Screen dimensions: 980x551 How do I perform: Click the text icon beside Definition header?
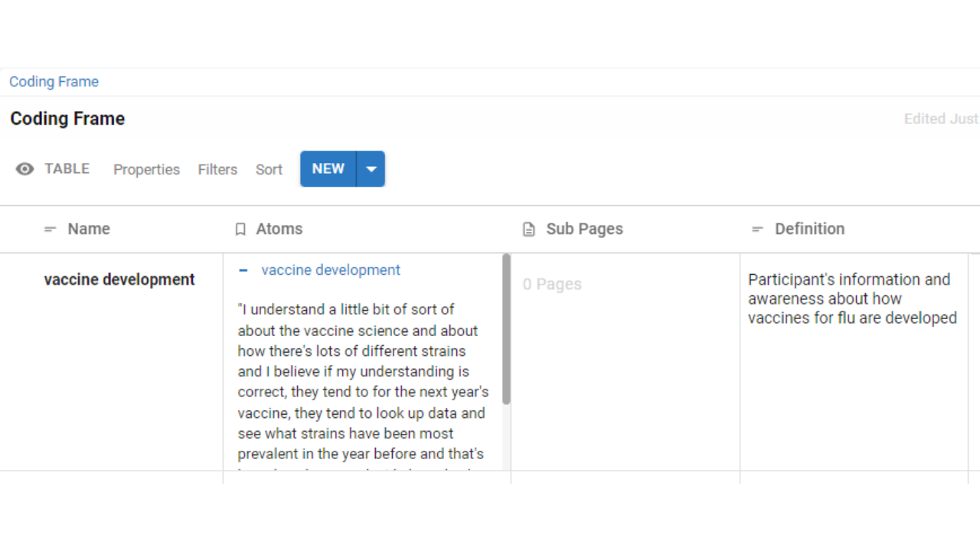coord(757,230)
